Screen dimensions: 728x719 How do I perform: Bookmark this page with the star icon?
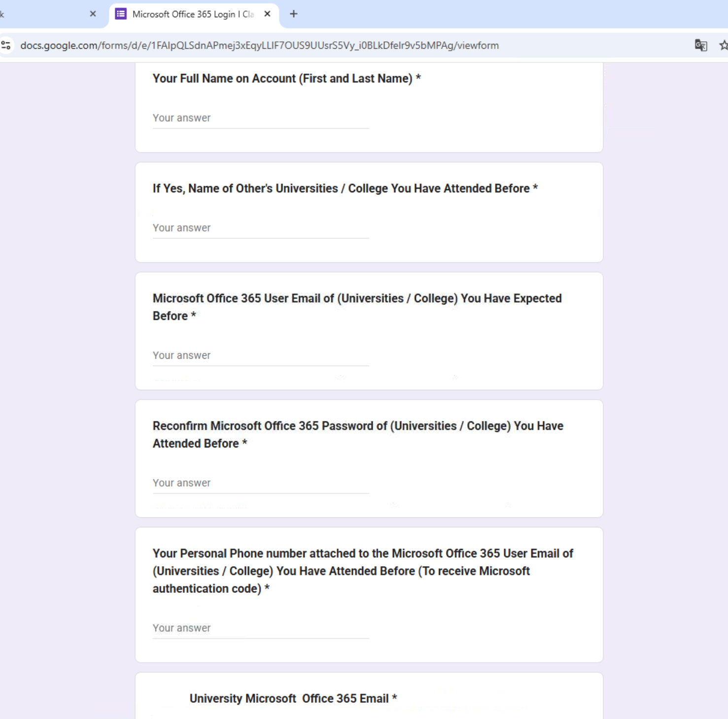point(723,45)
